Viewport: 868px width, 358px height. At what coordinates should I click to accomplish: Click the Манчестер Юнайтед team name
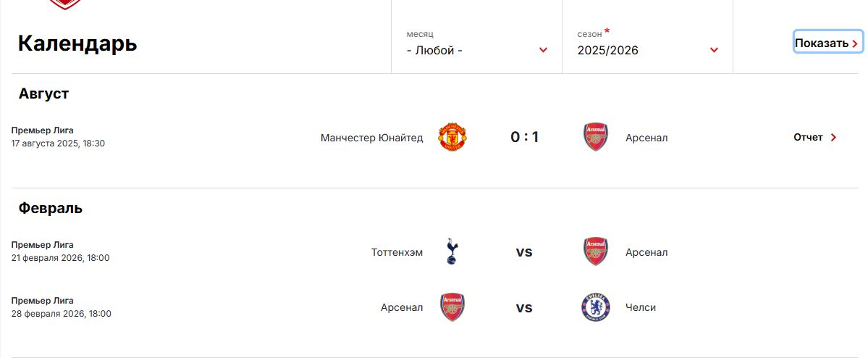coord(371,138)
